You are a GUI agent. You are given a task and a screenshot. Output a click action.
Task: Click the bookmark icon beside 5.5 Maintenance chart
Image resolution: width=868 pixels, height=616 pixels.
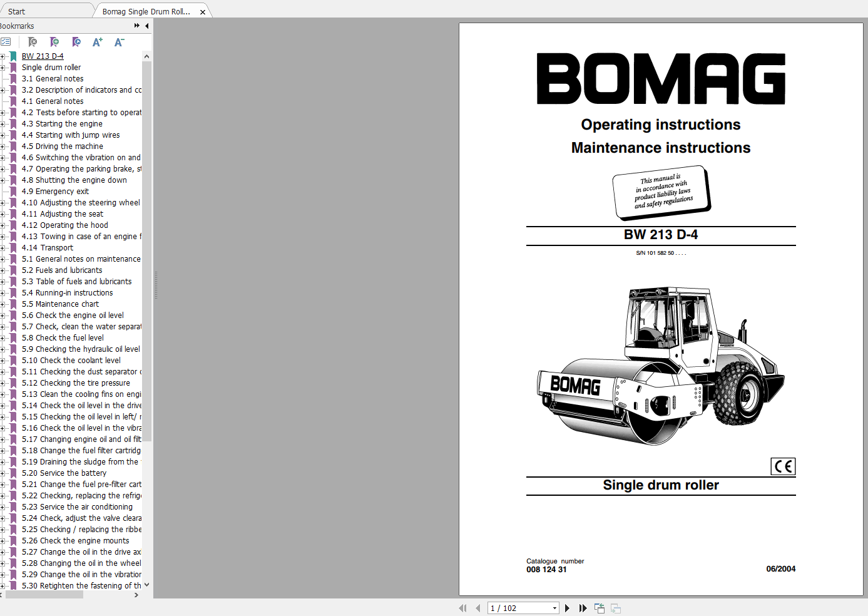(x=13, y=304)
